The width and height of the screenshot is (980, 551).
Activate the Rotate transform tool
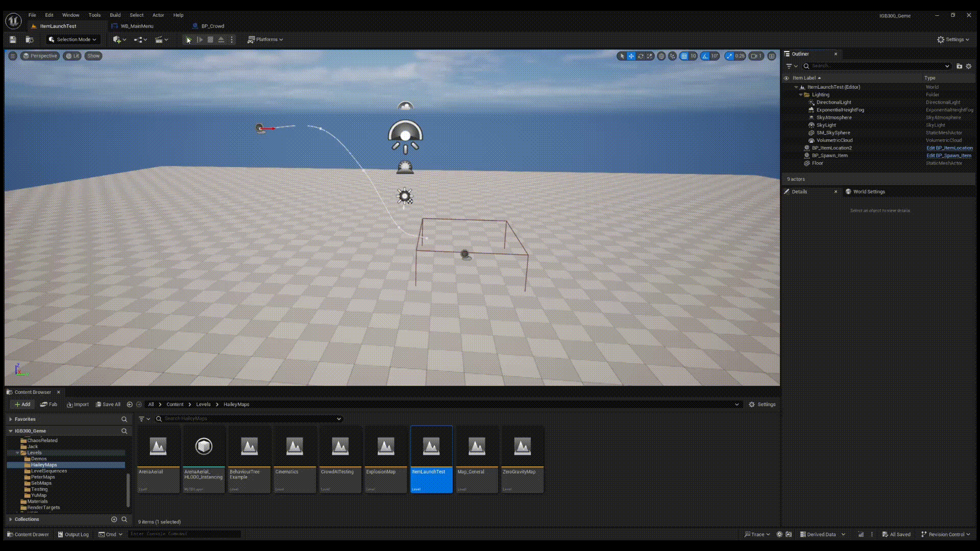[x=641, y=56]
